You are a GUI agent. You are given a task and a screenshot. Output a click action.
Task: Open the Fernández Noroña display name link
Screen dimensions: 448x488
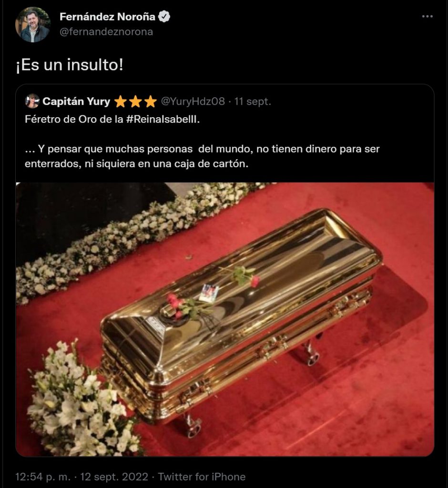(107, 17)
